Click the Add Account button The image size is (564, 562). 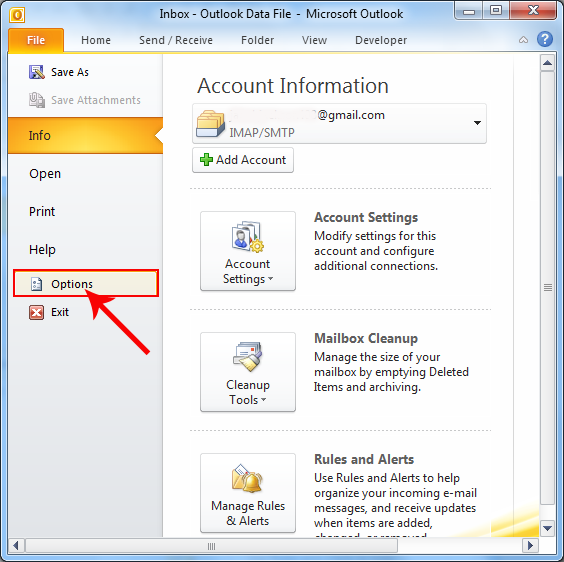(x=243, y=160)
